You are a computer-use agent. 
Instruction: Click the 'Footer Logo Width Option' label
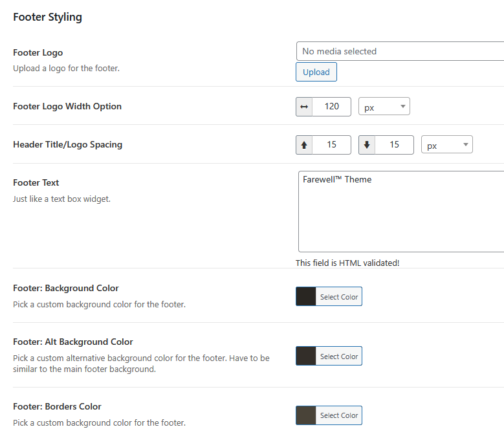[x=67, y=106]
